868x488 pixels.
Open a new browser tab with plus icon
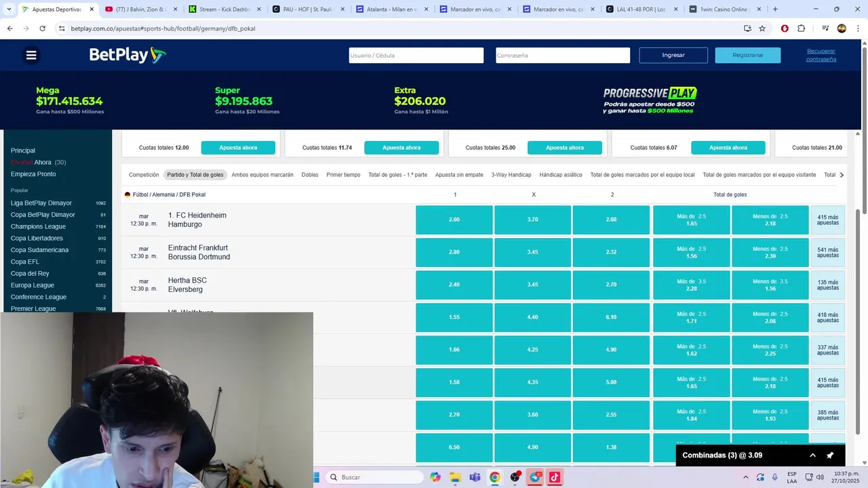[x=775, y=9]
